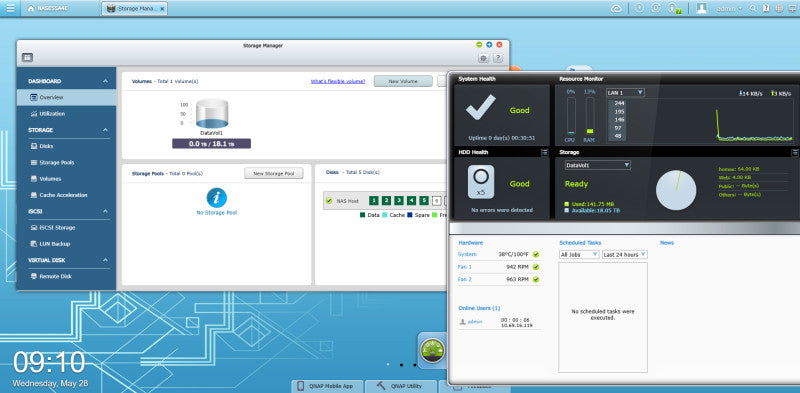
Task: Collapse the VIRTUAL DISK sidebar section
Action: point(105,260)
